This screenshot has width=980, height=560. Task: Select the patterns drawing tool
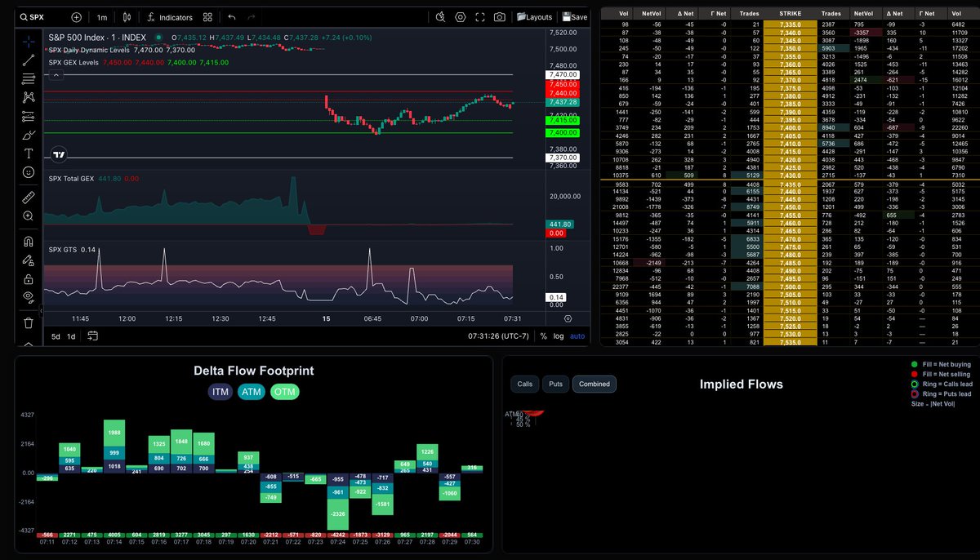tap(29, 96)
